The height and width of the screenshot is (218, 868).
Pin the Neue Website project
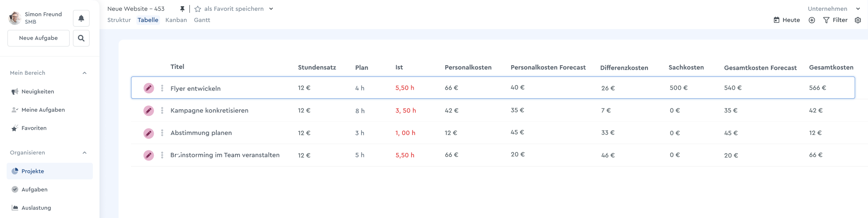pyautogui.click(x=182, y=9)
